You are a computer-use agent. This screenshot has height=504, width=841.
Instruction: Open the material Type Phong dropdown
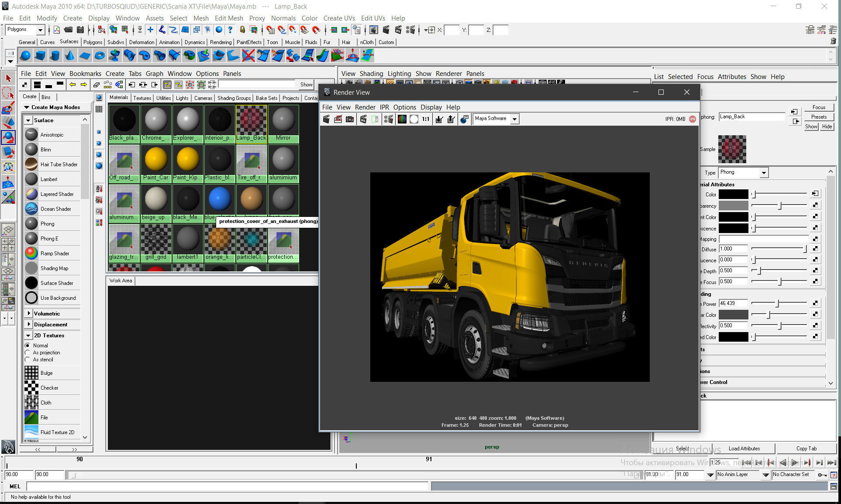click(x=764, y=172)
